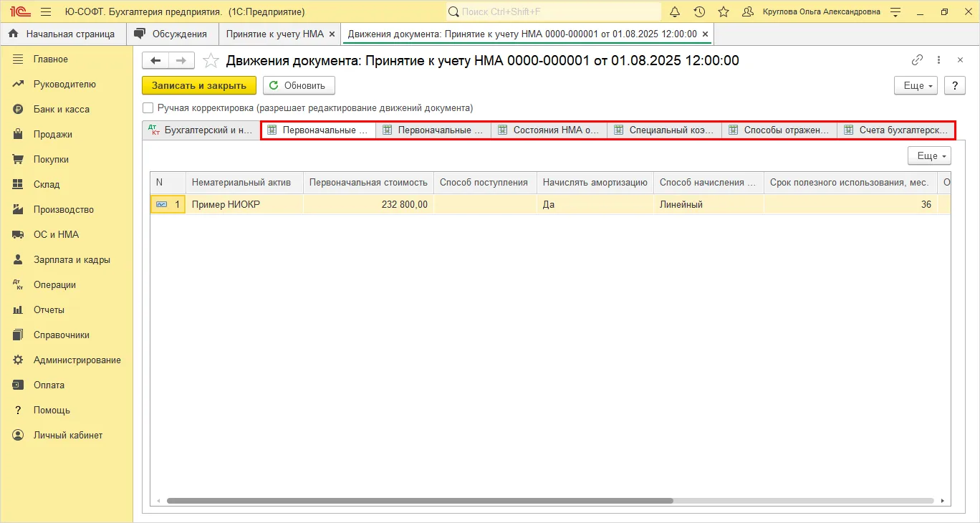Open the history clock icon
Viewport: 980px width, 523px height.
pos(699,12)
